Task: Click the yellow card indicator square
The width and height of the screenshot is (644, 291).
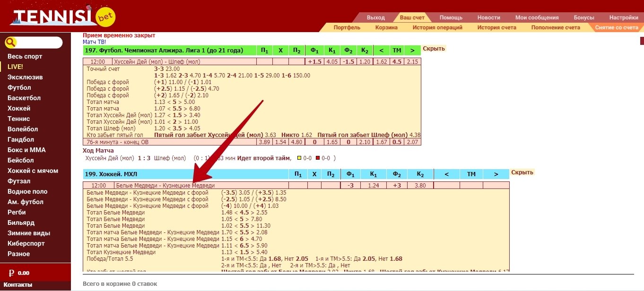Action: tap(299, 158)
